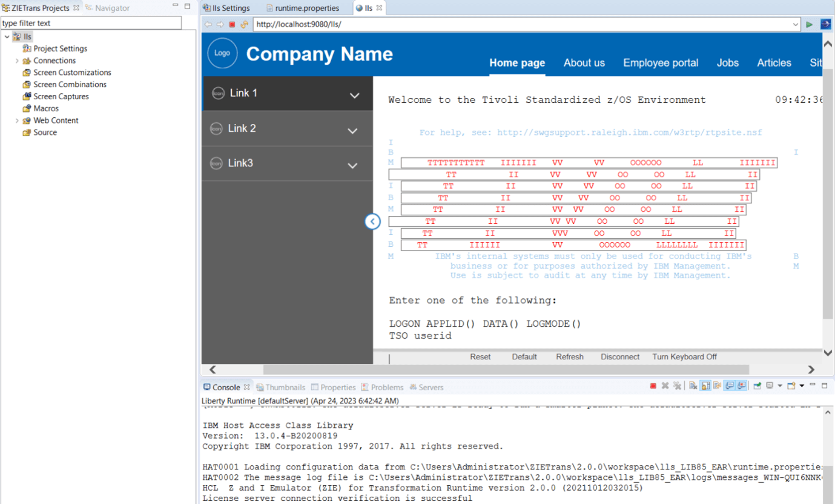Toggle show console on standard error
Image resolution: width=835 pixels, height=504 pixels.
742,385
